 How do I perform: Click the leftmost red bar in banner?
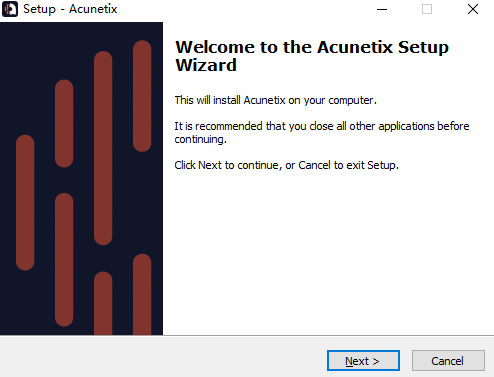tap(25, 202)
